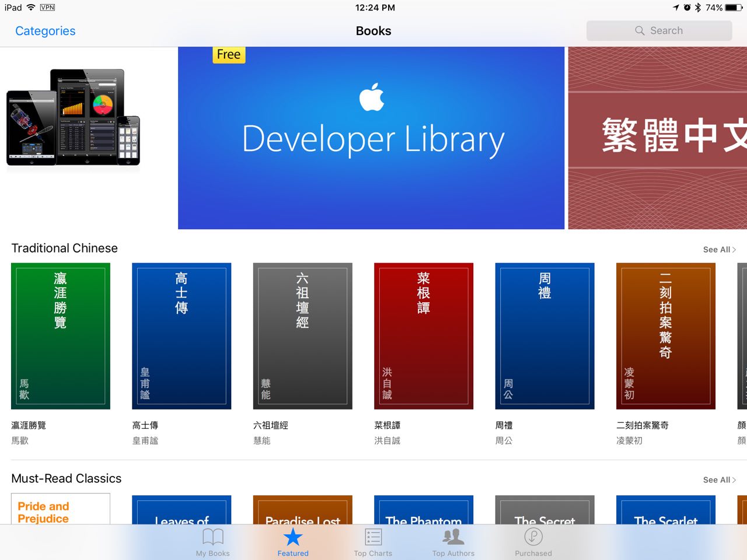Tap the 二刻拍案驚奇 title text

(642, 425)
